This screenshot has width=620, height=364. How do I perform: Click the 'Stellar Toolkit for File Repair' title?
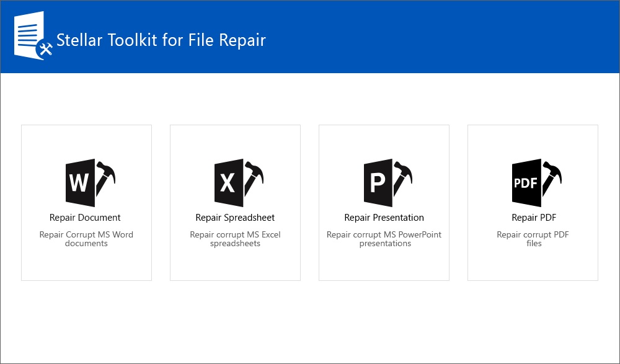pos(161,40)
